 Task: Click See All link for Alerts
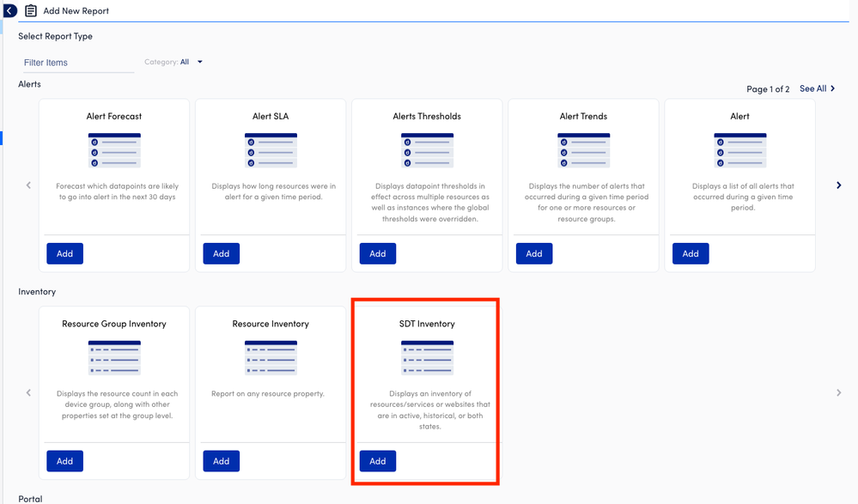(817, 88)
